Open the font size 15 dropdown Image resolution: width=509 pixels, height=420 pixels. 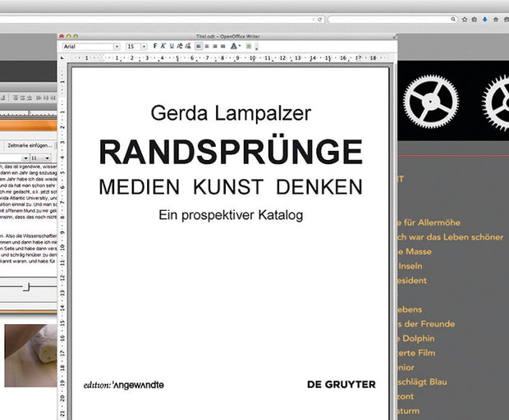(x=144, y=47)
